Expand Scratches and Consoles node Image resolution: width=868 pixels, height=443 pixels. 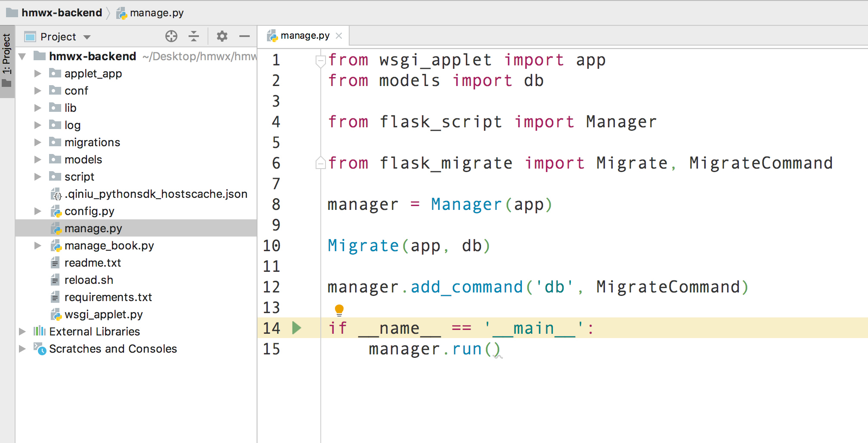(x=22, y=349)
